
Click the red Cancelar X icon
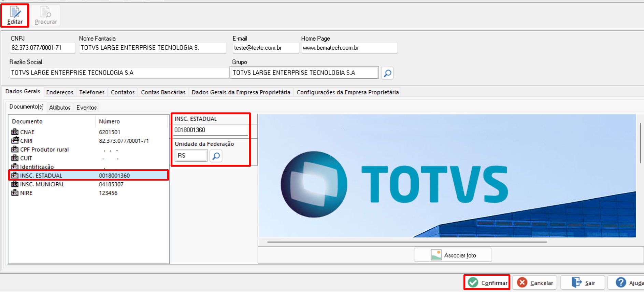(522, 282)
